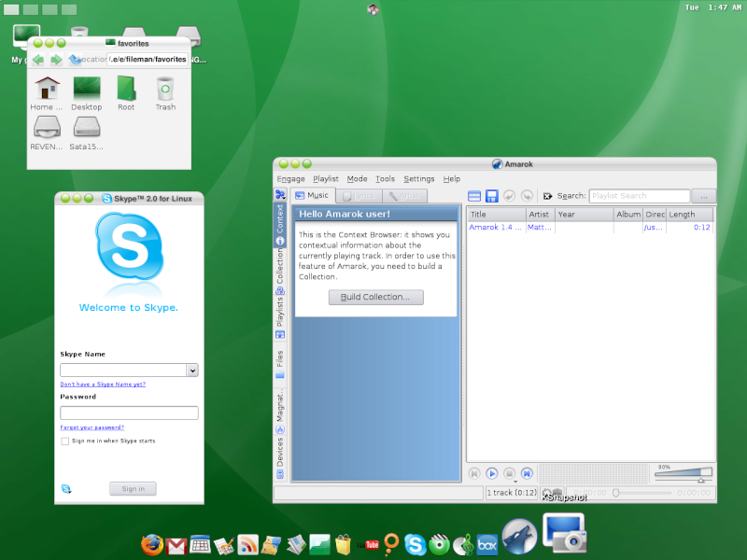The image size is (747, 560).
Task: Open YouTube icon in the dock
Action: click(x=367, y=545)
